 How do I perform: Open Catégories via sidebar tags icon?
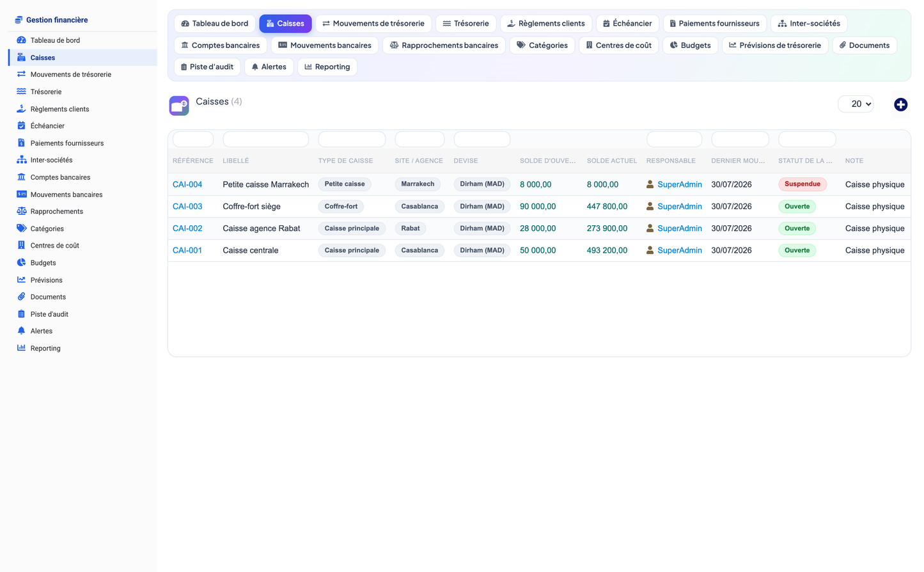[x=21, y=228]
